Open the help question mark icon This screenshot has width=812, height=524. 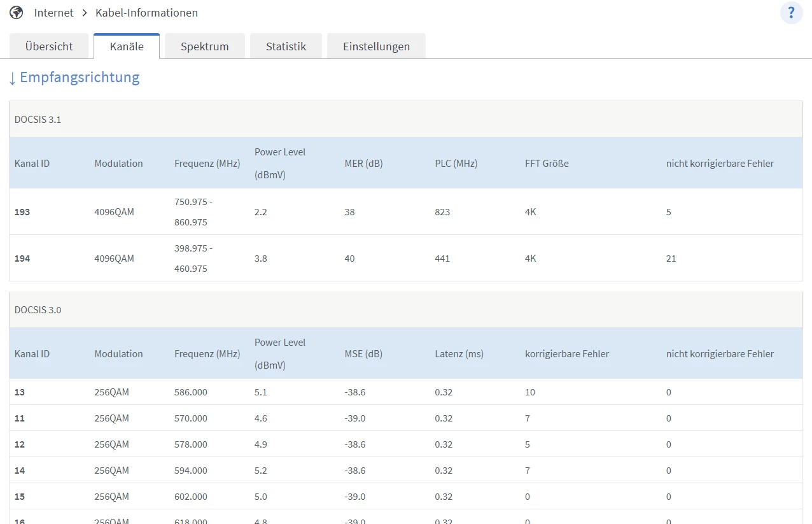pos(791,13)
